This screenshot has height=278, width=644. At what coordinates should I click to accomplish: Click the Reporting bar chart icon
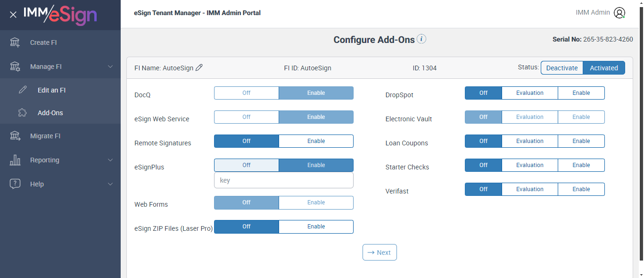click(x=15, y=160)
